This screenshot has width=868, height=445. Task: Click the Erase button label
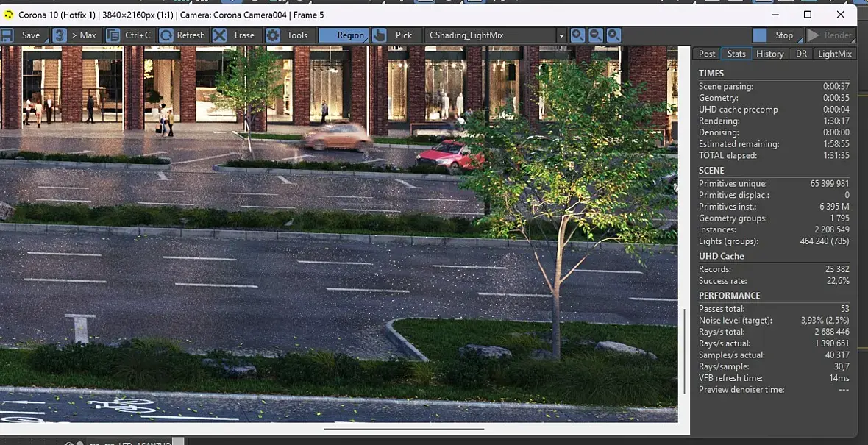click(244, 35)
